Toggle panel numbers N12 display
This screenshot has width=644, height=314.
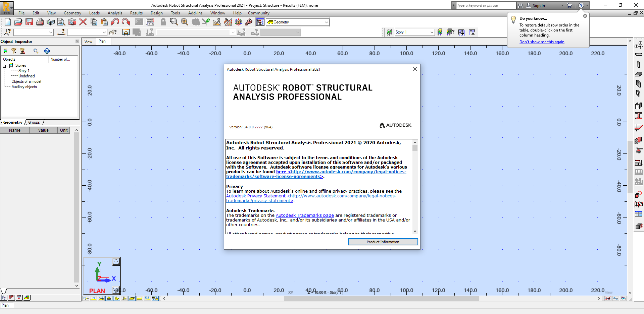click(101, 298)
